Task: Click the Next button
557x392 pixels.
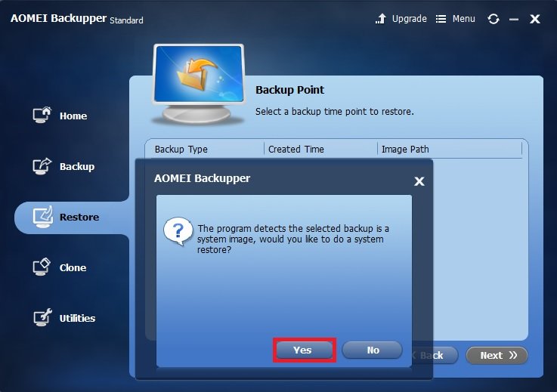Action: (497, 356)
